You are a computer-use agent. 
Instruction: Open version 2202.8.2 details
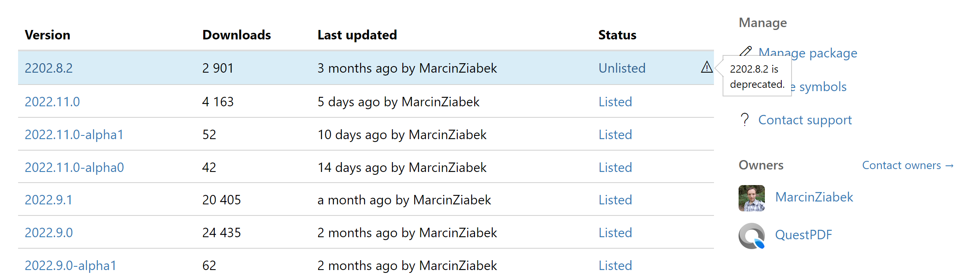click(x=48, y=68)
